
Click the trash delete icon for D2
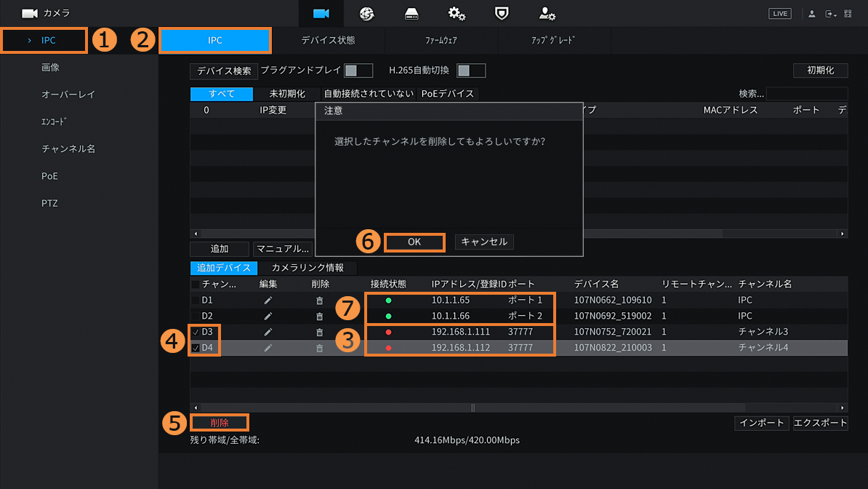319,317
